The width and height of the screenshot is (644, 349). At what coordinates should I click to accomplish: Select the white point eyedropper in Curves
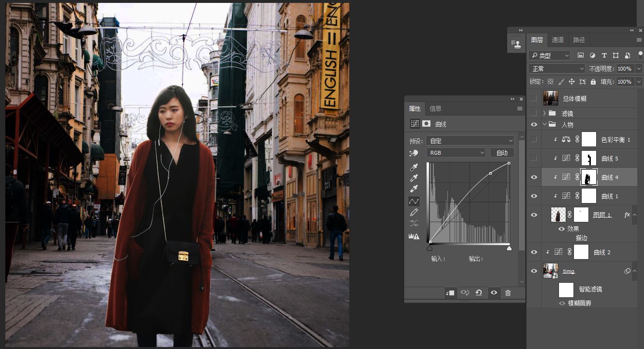(414, 189)
